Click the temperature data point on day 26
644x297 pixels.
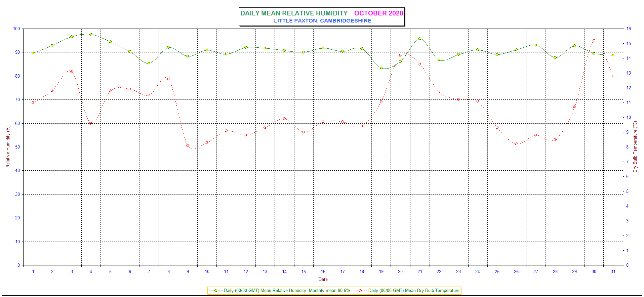tap(516, 144)
